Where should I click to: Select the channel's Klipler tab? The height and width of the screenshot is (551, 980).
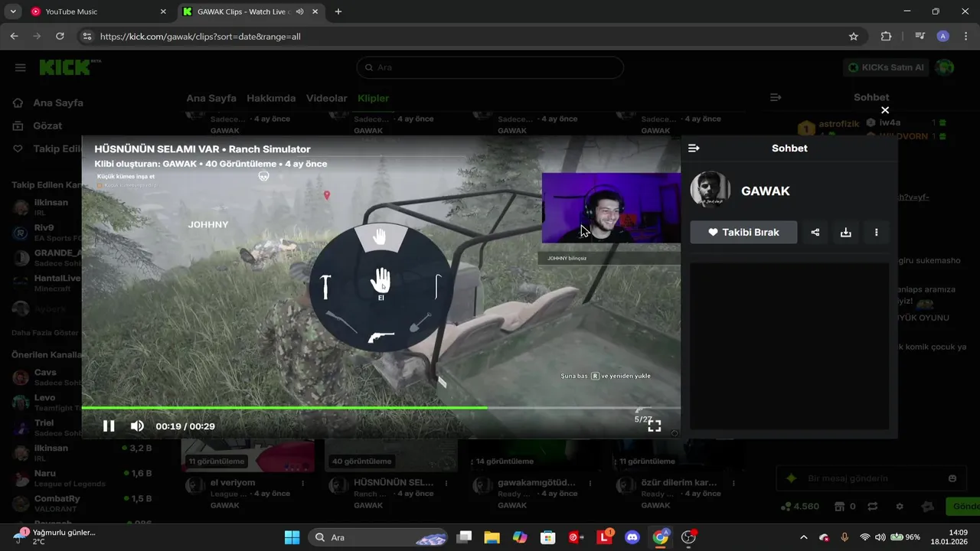pos(374,98)
